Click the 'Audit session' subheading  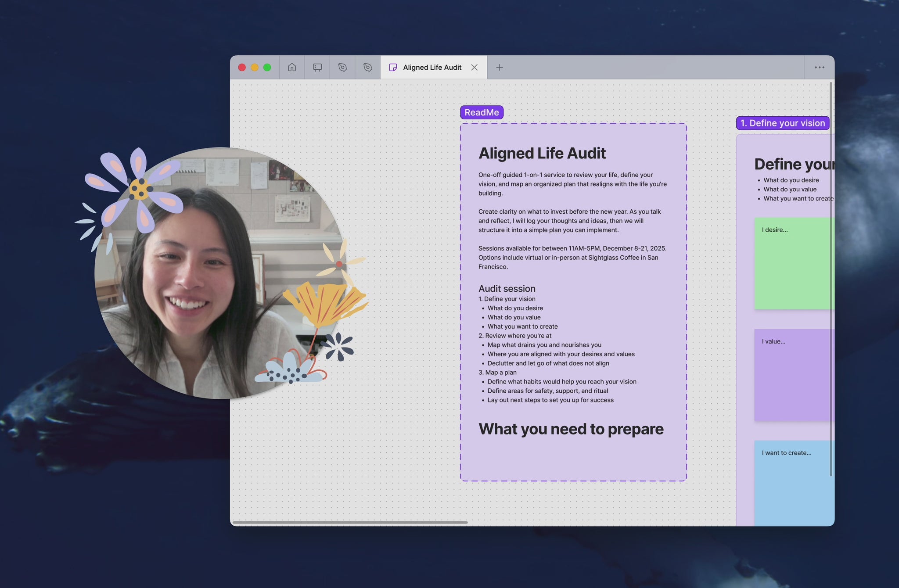click(507, 288)
